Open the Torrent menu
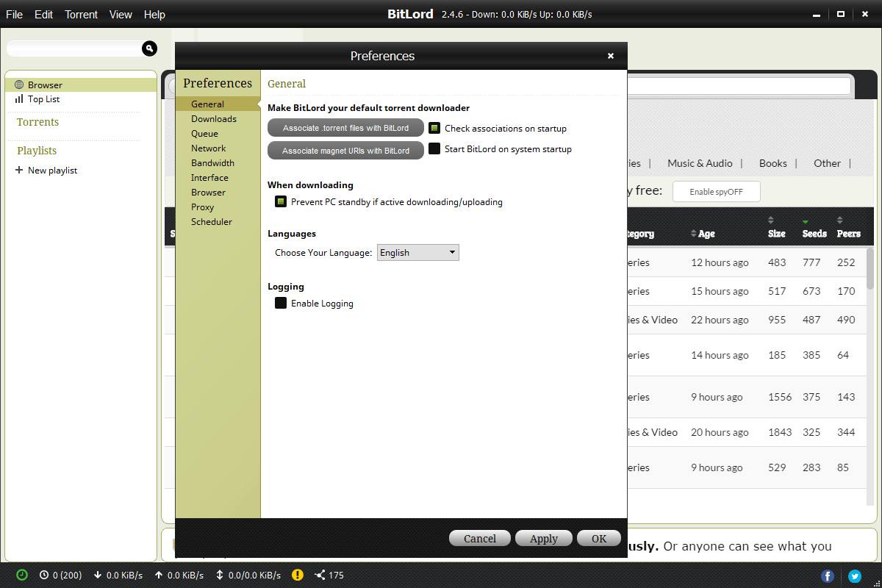 81,15
